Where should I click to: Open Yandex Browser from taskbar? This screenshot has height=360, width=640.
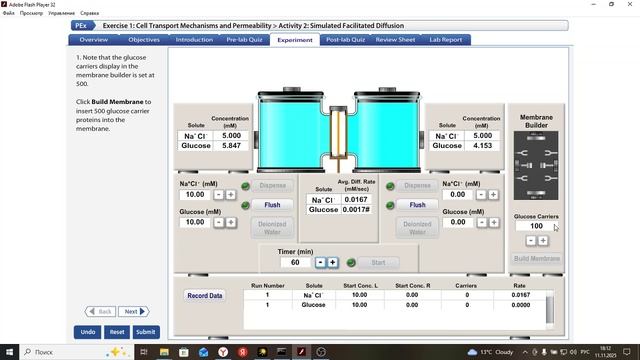pos(223,352)
